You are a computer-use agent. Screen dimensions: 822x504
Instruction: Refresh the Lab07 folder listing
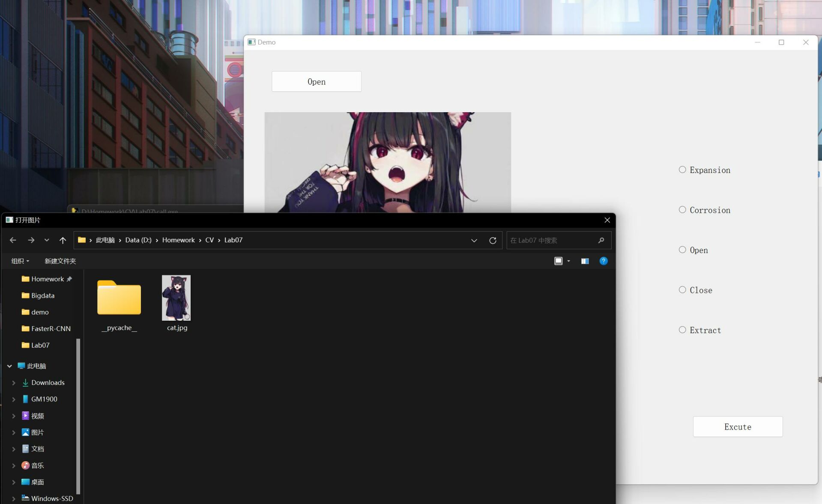pyautogui.click(x=493, y=240)
